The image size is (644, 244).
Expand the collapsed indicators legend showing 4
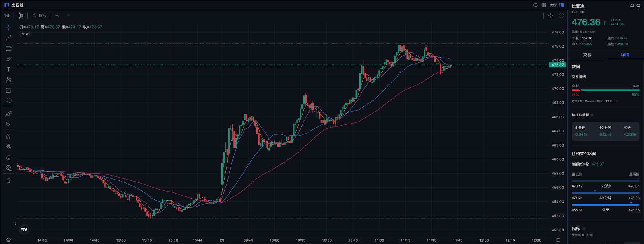tap(25, 34)
